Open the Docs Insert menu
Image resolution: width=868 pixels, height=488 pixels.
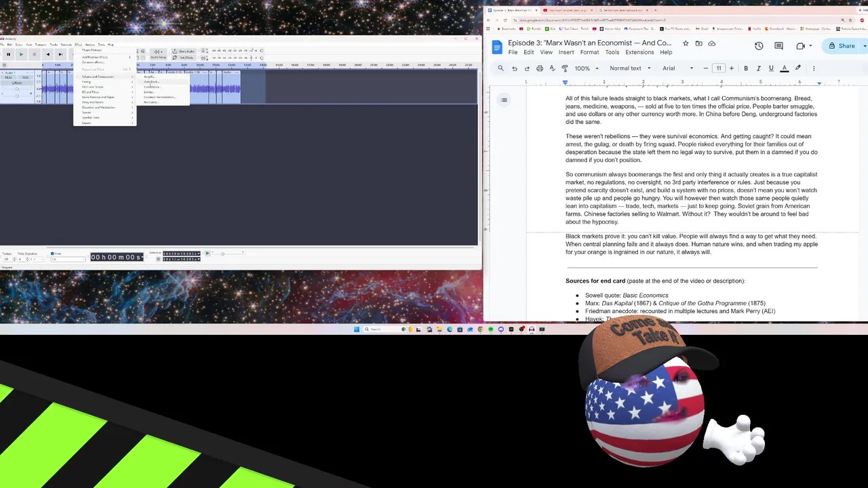point(566,52)
